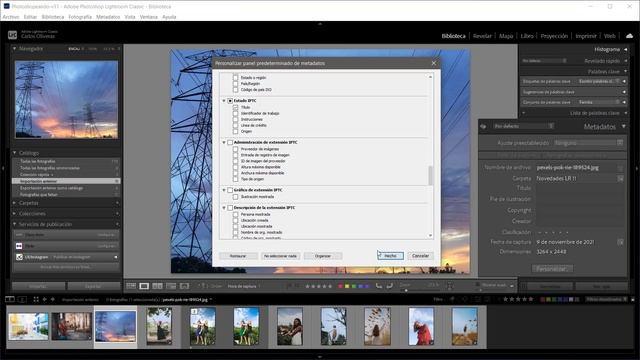The width and height of the screenshot is (640, 360).
Task: Open People view in toolbar
Action: 184,286
